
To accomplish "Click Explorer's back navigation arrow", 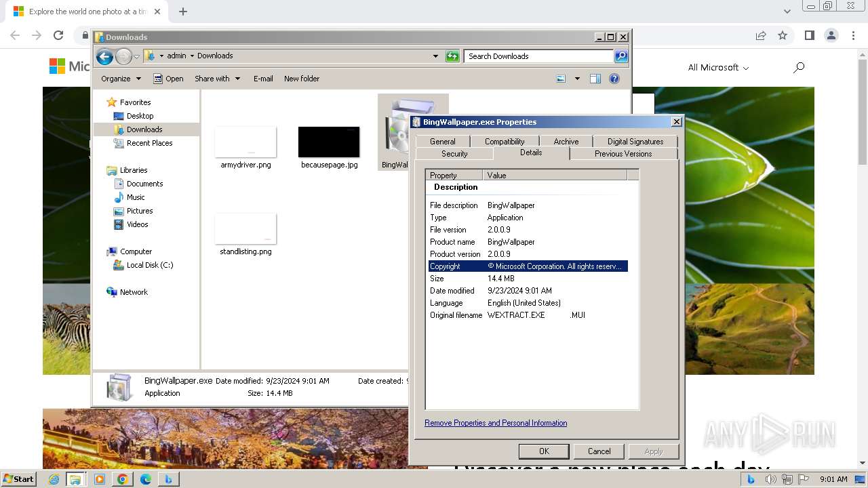I will coord(104,57).
